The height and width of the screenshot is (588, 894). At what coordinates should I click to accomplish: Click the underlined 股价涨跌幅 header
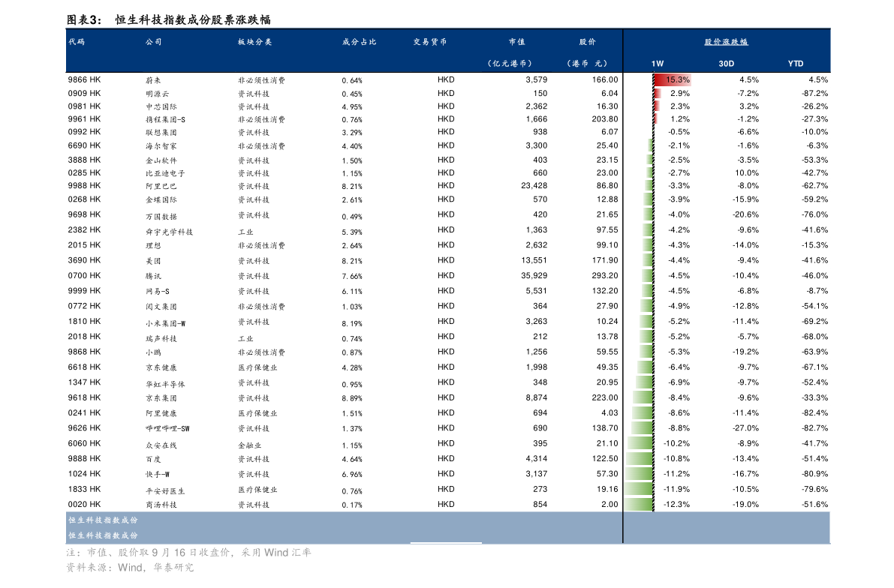coord(726,41)
